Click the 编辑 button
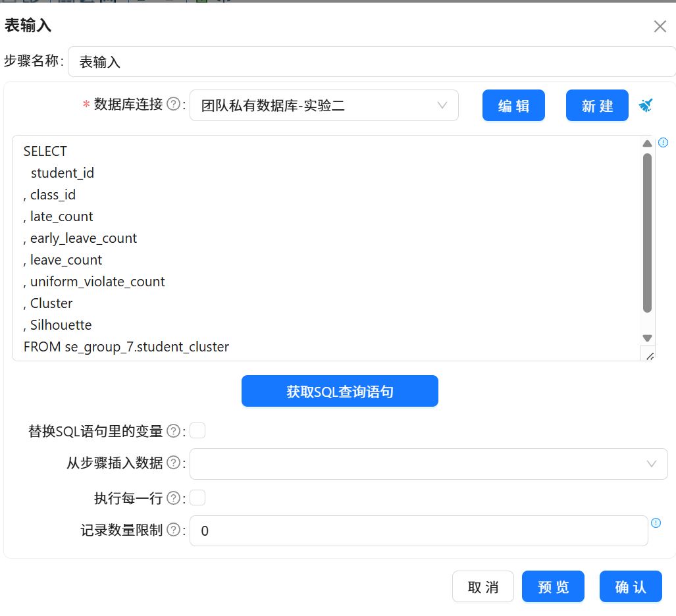The width and height of the screenshot is (676, 616). 513,105
